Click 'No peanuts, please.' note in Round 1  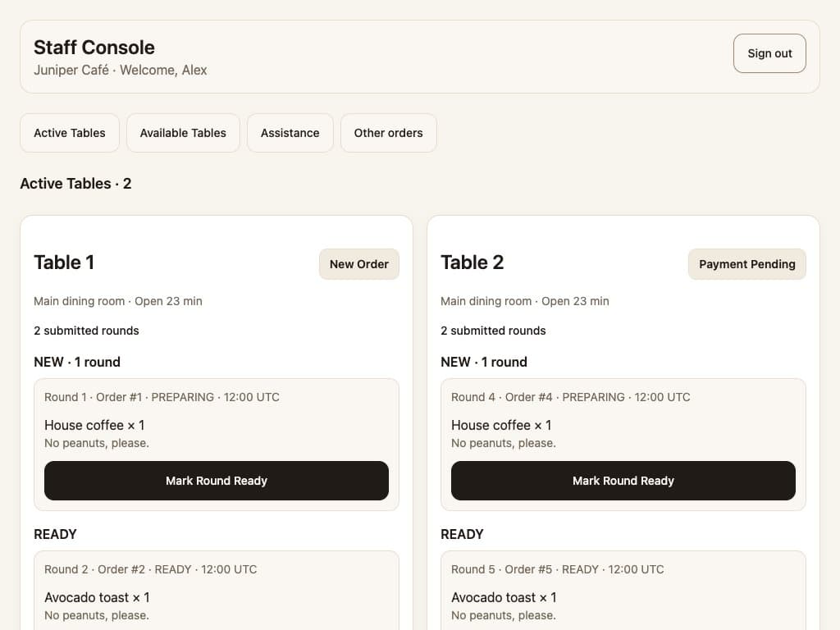97,443
